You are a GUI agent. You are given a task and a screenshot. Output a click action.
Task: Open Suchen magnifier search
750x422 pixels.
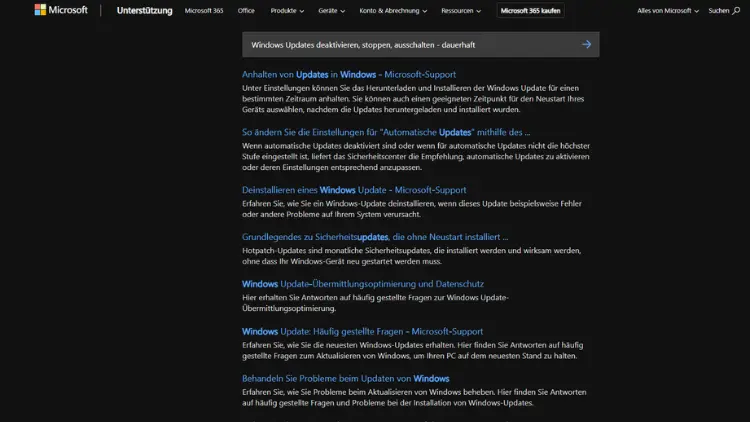click(x=724, y=11)
